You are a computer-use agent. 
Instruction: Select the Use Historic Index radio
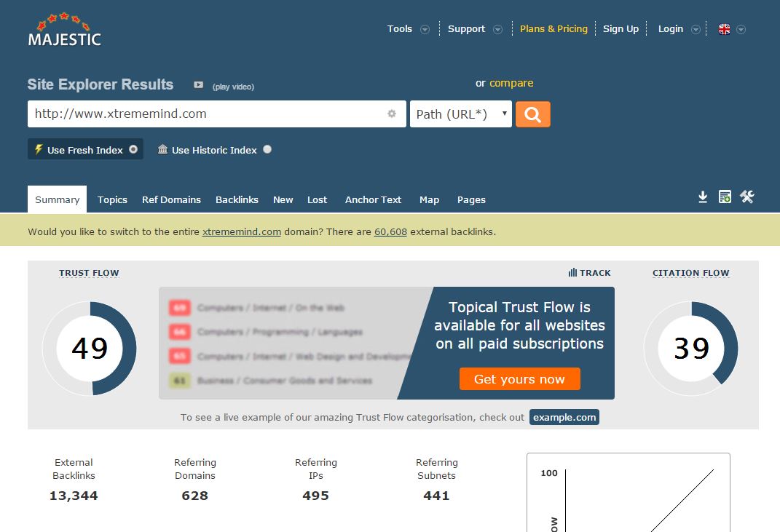[x=267, y=149]
